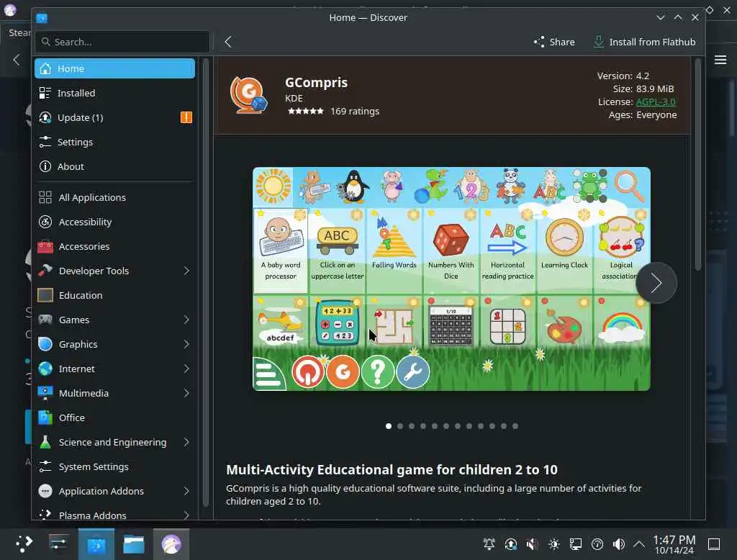Open the application launcher in taskbar

click(x=24, y=544)
